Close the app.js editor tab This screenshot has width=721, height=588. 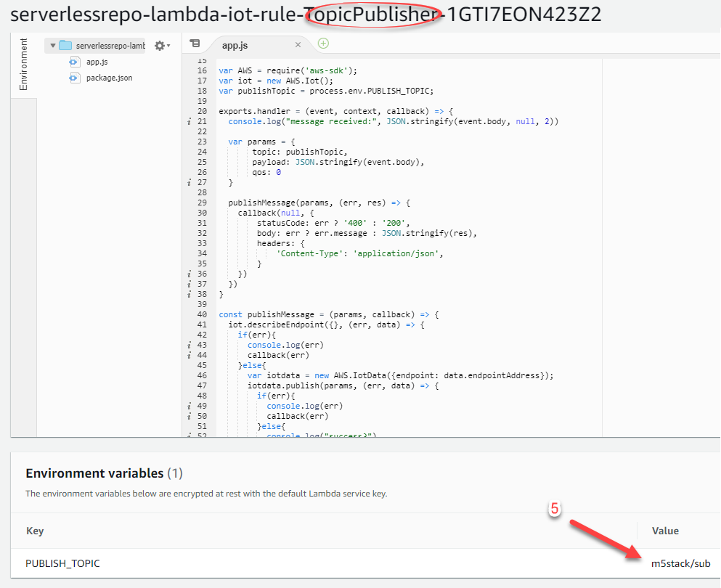(x=298, y=45)
